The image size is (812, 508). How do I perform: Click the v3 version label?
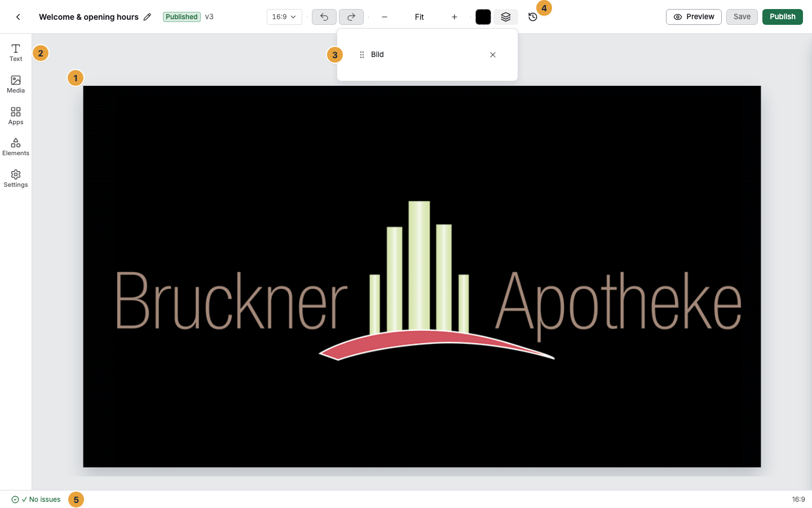(x=209, y=17)
